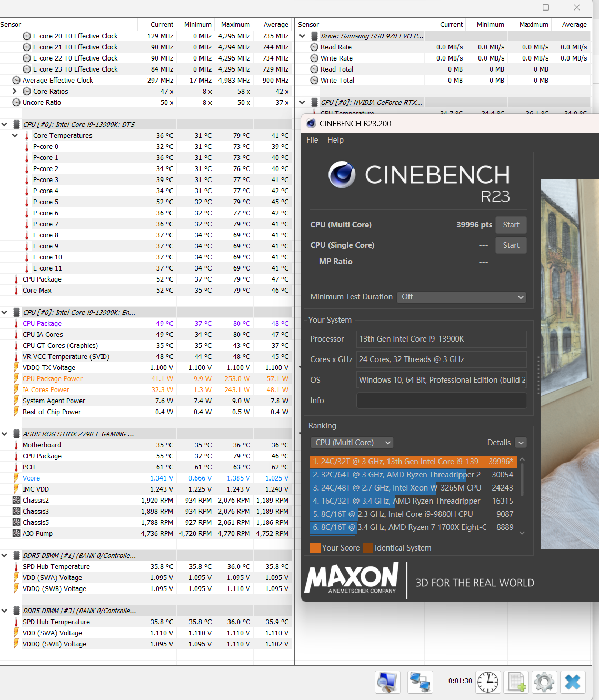Click the remote network monitors icon
The image size is (599, 700).
[420, 682]
